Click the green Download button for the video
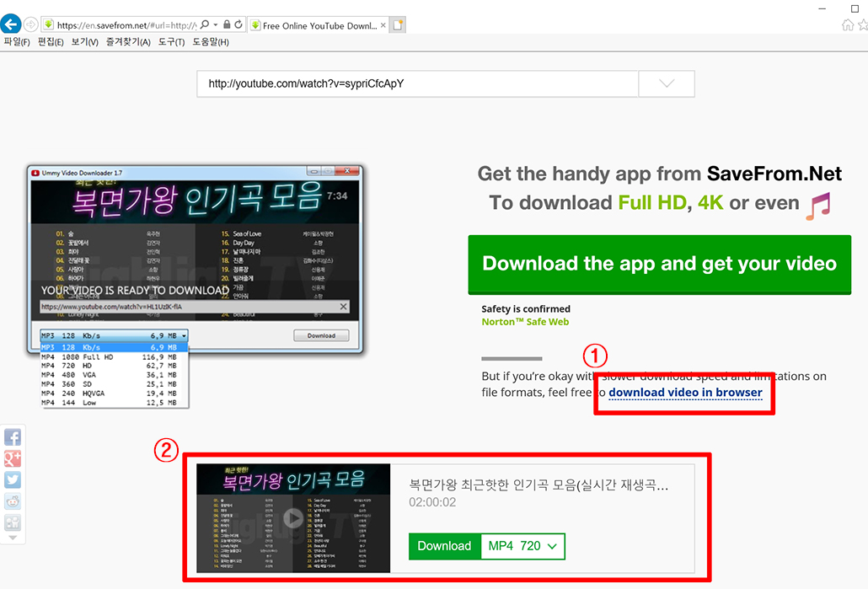This screenshot has width=868, height=589. point(444,546)
